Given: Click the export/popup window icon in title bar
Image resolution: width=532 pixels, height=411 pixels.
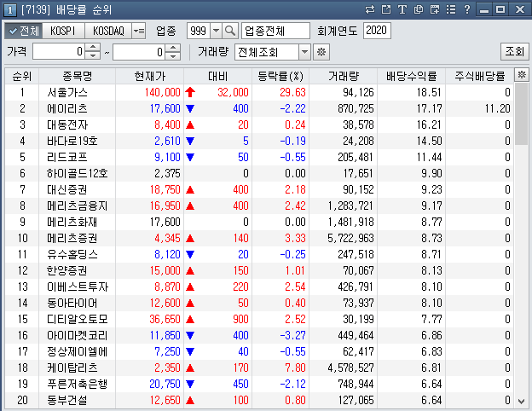Looking at the screenshot, I should point(386,9).
